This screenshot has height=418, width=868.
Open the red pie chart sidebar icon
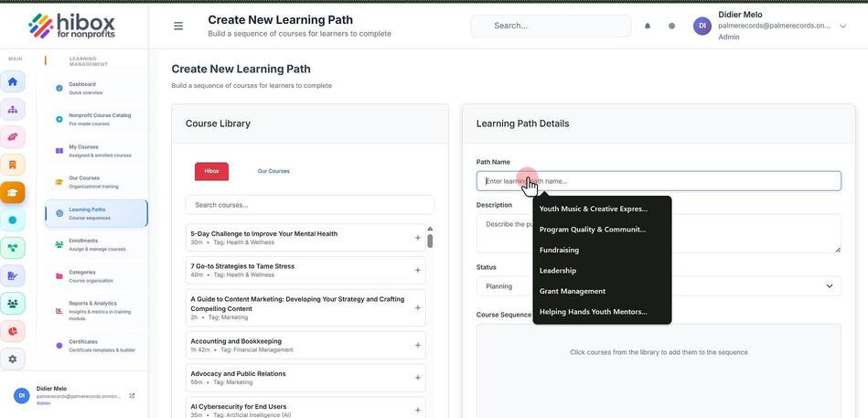pos(13,331)
